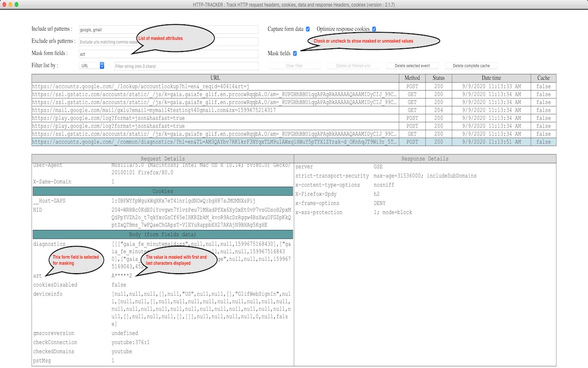Viewport: 588px width, 368px height.
Task: Open the Filter list by URL dropdown
Action: tap(92, 66)
